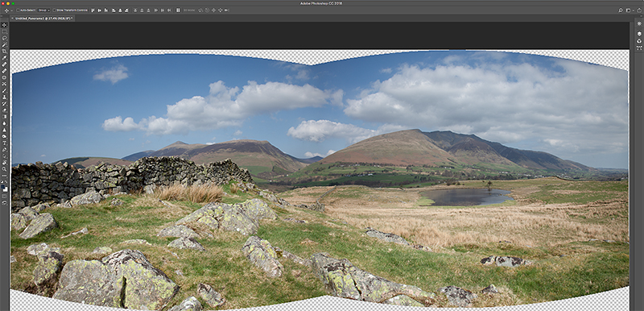Click the foreground color swatch

[x=3, y=187]
